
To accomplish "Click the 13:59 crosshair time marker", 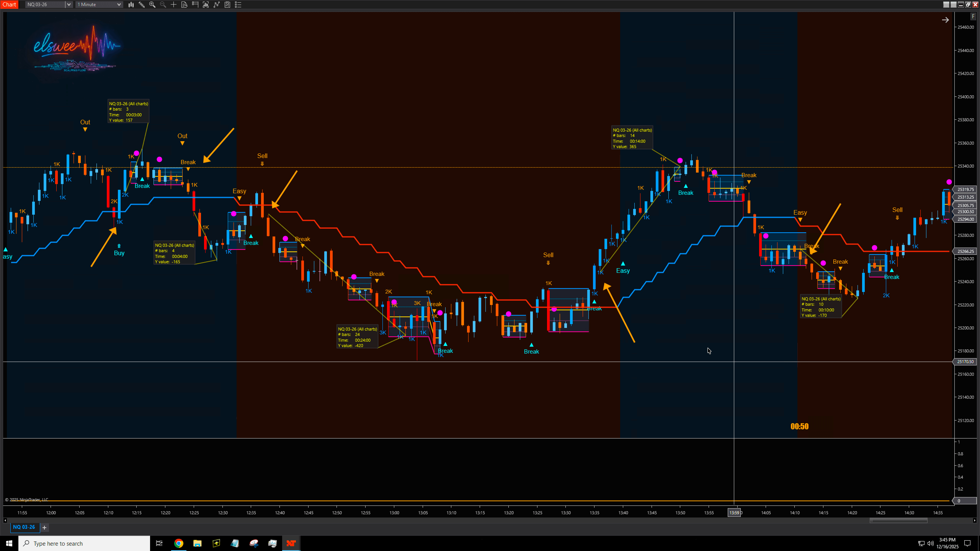I will pos(734,513).
